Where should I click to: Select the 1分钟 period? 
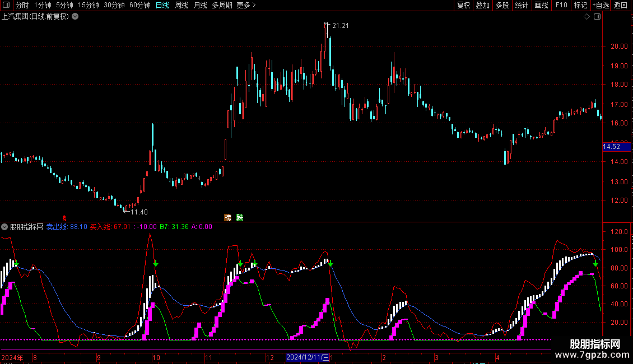43,5
